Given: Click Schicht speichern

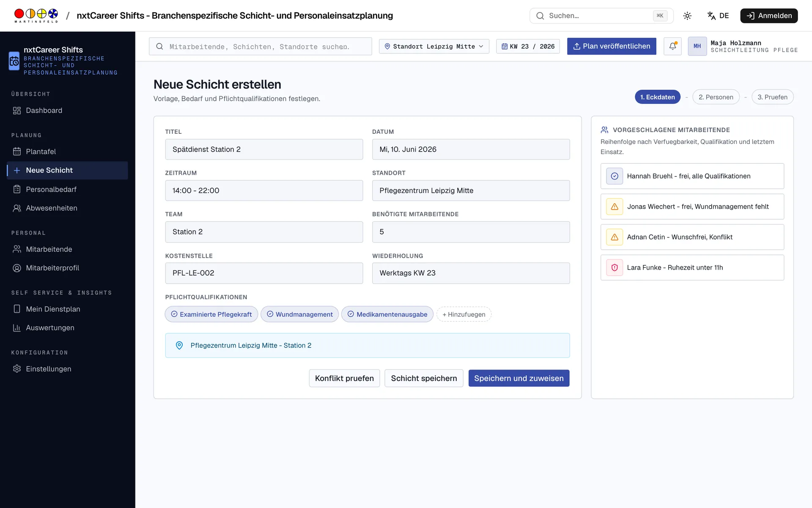Looking at the screenshot, I should point(424,378).
